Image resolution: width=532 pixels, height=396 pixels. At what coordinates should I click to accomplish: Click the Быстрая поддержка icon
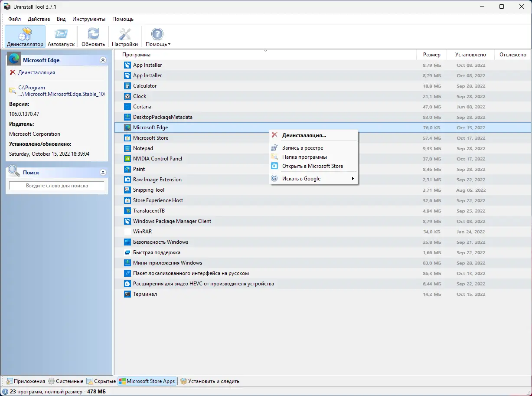click(x=127, y=252)
